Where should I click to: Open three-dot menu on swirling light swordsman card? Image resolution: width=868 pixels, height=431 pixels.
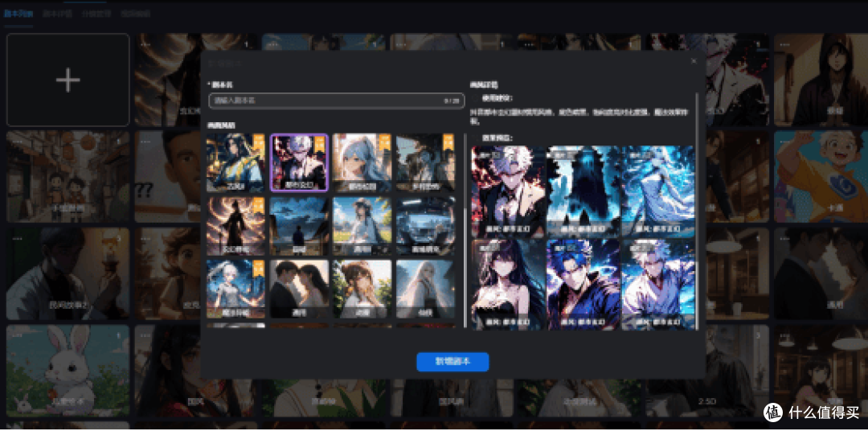tap(146, 43)
